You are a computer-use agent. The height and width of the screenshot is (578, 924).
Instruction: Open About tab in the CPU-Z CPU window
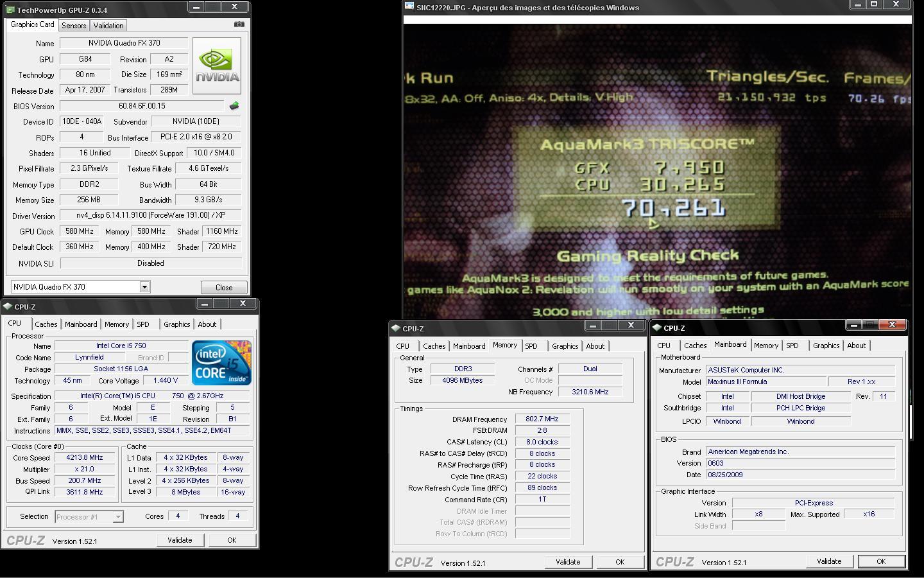click(207, 324)
